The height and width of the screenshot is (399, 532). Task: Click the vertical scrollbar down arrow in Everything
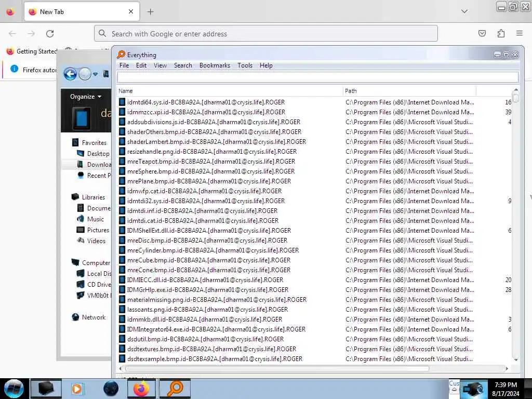(x=516, y=360)
